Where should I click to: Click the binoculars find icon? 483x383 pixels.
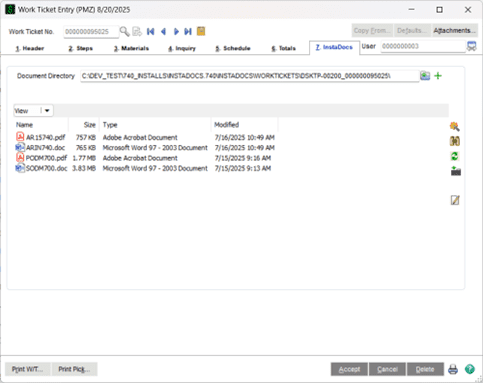pos(455,141)
